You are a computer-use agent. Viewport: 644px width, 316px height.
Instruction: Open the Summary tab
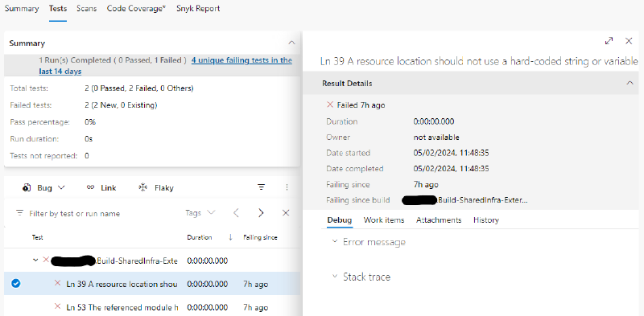[22, 8]
